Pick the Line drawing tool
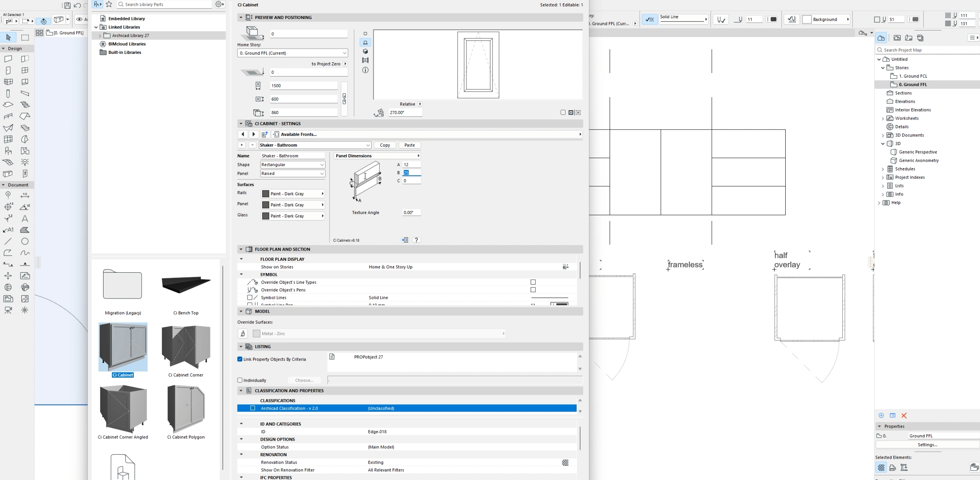This screenshot has height=480, width=980. (x=8, y=241)
